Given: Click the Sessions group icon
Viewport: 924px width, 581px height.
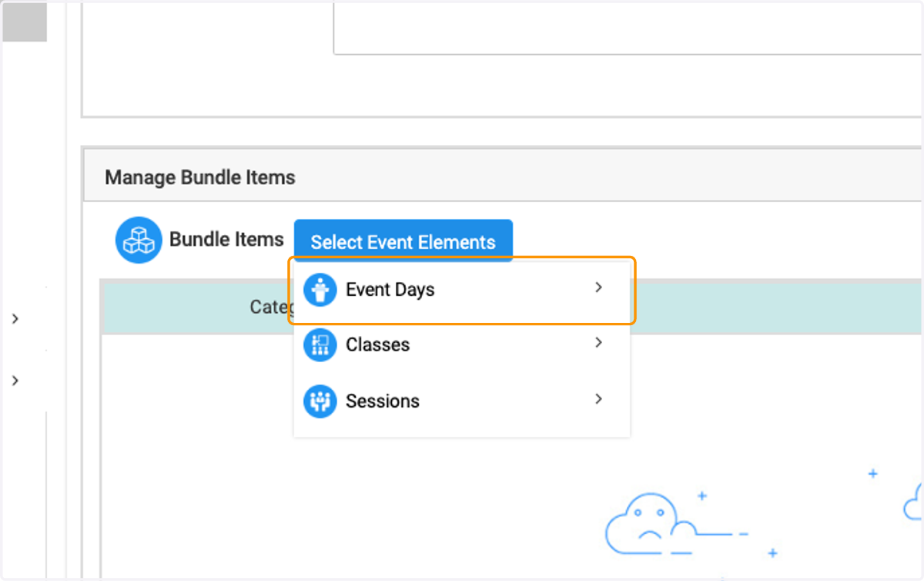Looking at the screenshot, I should (x=320, y=401).
